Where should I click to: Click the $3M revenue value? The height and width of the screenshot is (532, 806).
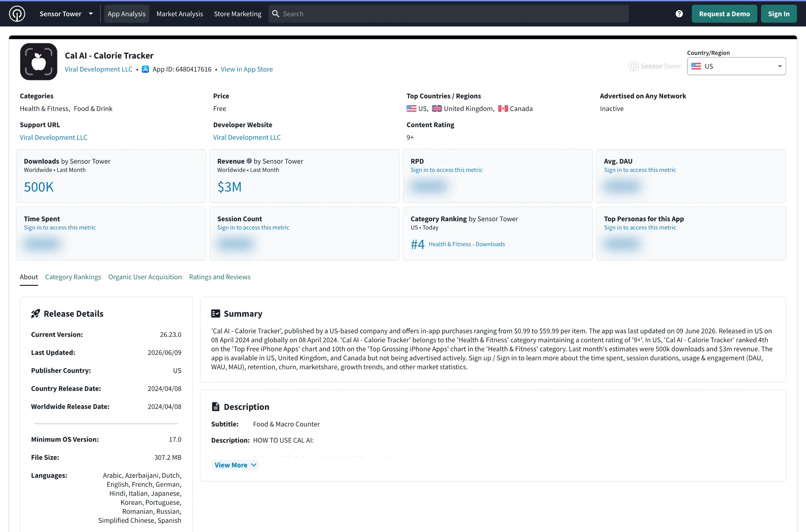tap(230, 187)
